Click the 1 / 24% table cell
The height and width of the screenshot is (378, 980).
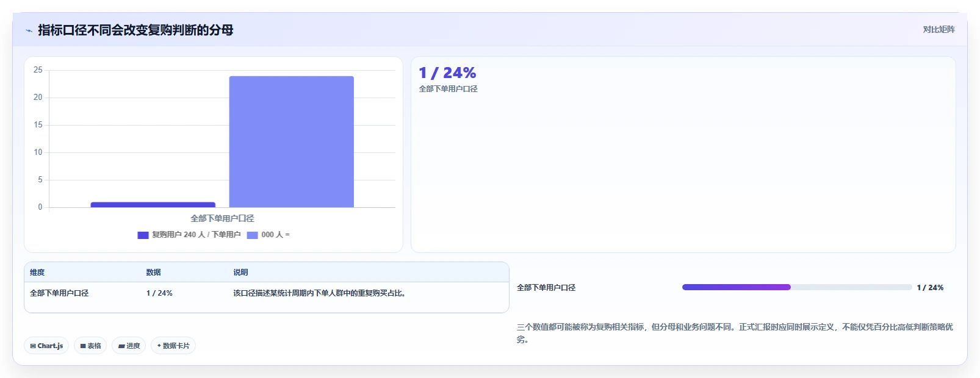[x=159, y=293]
